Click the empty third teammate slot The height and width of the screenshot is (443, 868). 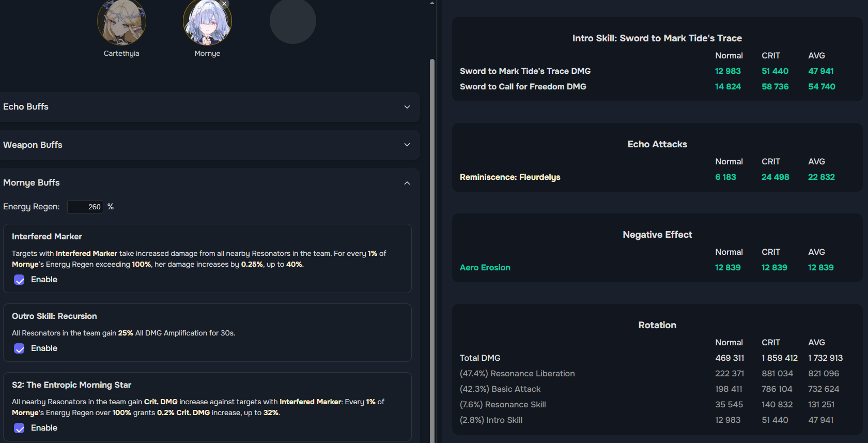292,21
